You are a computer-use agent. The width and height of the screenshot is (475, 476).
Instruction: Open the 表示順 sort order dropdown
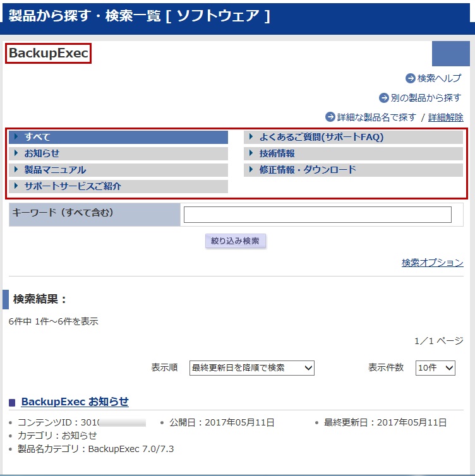(x=252, y=368)
